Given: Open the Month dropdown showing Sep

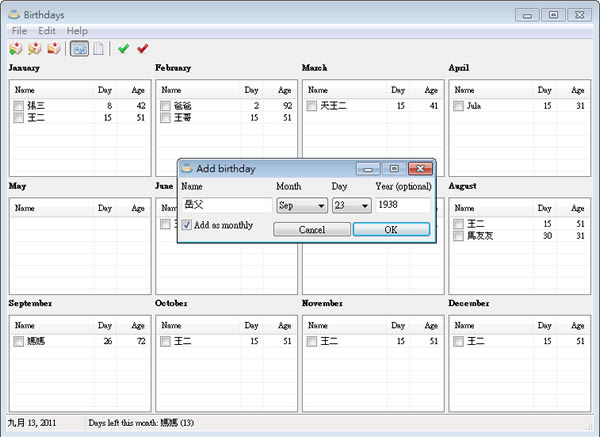Looking at the screenshot, I should [301, 205].
